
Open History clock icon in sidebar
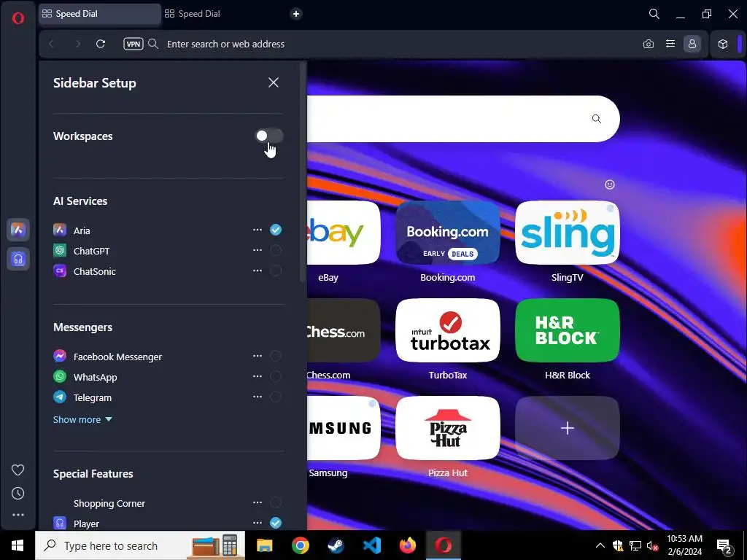pyautogui.click(x=18, y=494)
